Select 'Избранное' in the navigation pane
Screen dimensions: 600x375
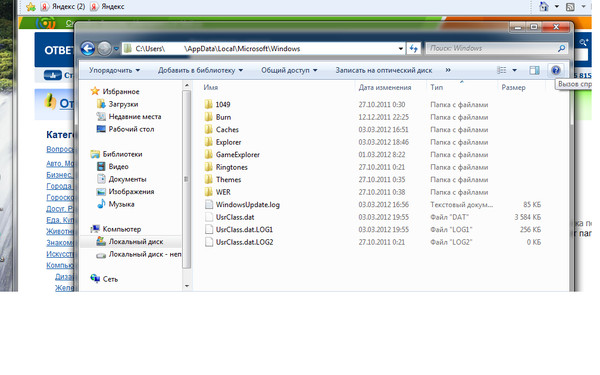[x=121, y=91]
